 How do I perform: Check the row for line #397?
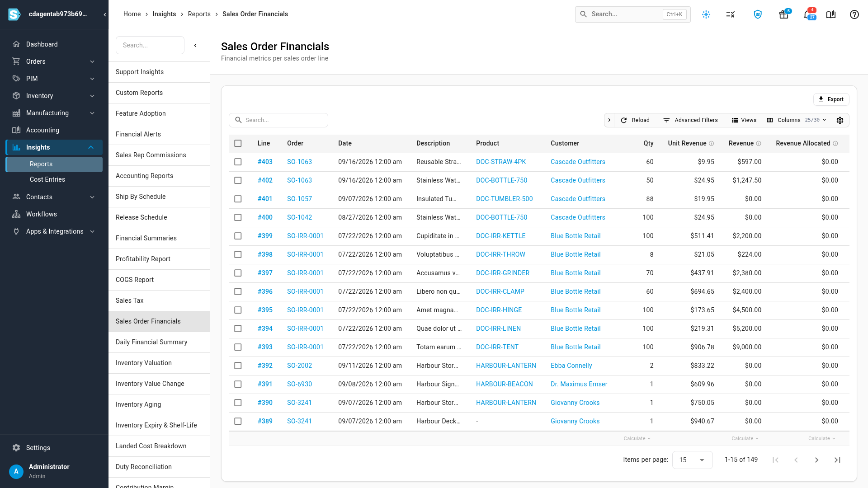click(x=238, y=273)
